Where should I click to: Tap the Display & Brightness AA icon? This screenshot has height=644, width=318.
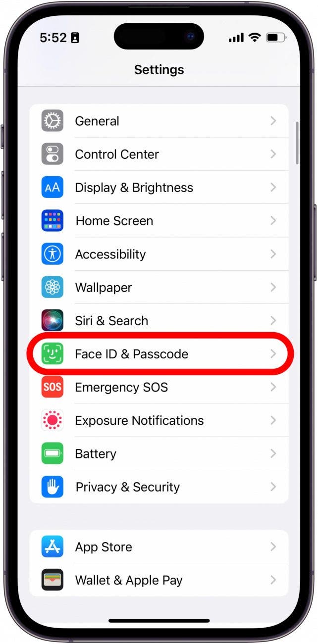point(52,187)
